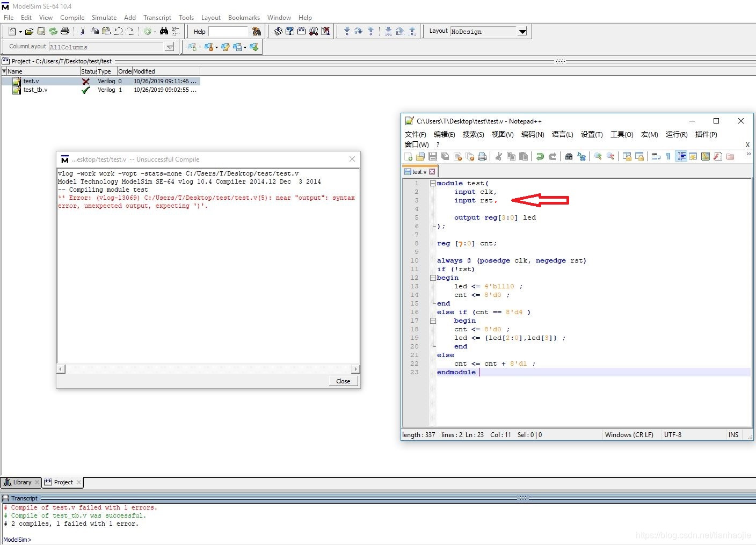Toggle Notepad++ Synchronize Horizontal Scrolling

[639, 156]
